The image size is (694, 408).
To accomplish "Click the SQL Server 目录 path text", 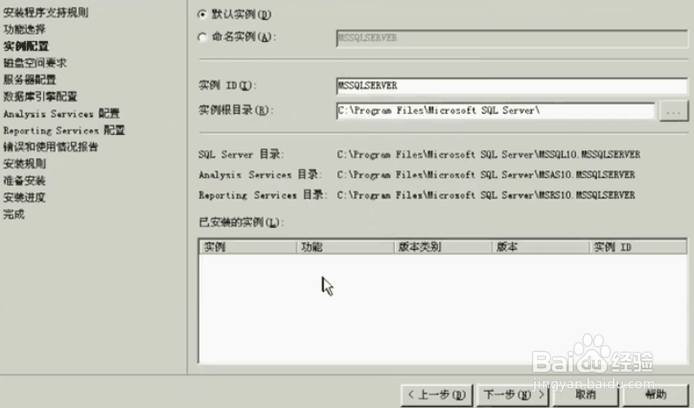I will point(489,154).
